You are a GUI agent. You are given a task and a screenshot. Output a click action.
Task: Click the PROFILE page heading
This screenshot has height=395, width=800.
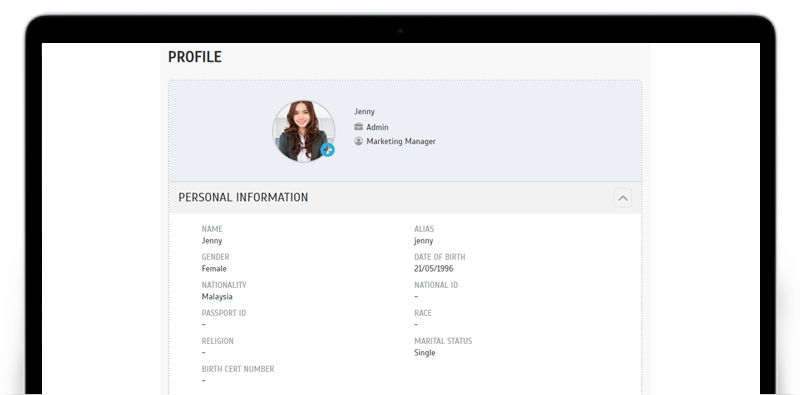click(195, 57)
